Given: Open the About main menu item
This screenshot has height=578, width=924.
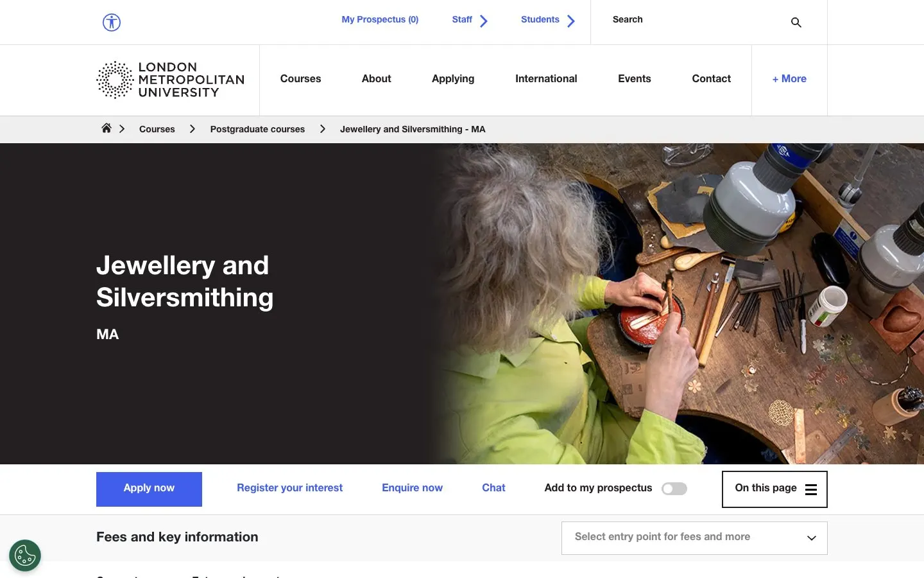Looking at the screenshot, I should pos(376,79).
